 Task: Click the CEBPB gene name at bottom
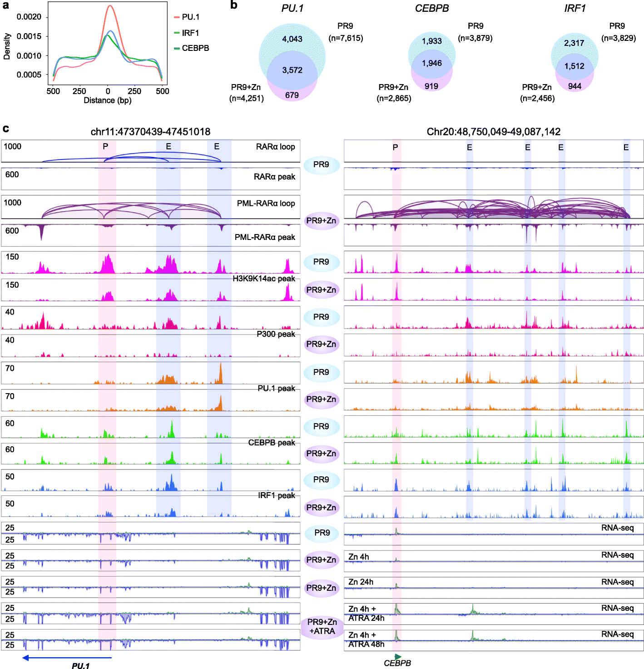click(x=397, y=663)
